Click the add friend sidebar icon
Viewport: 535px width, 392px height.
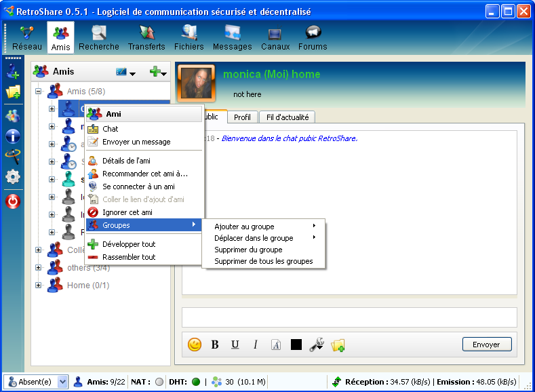13,71
